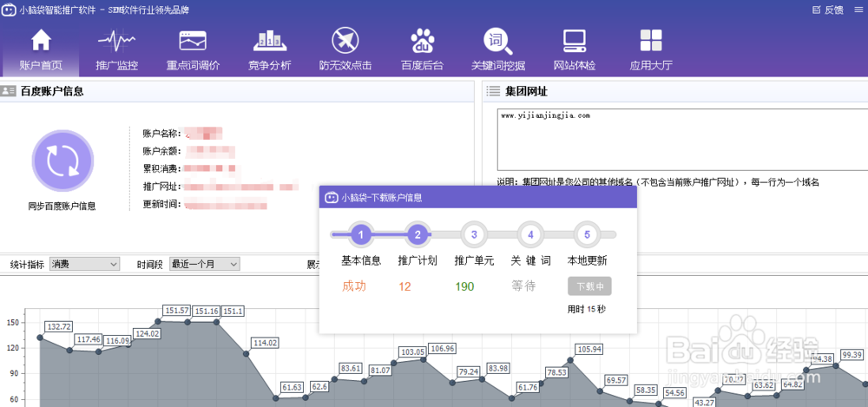Click step 3 推广单元 circle
Screen dimensions: 868x407
pyautogui.click(x=474, y=235)
